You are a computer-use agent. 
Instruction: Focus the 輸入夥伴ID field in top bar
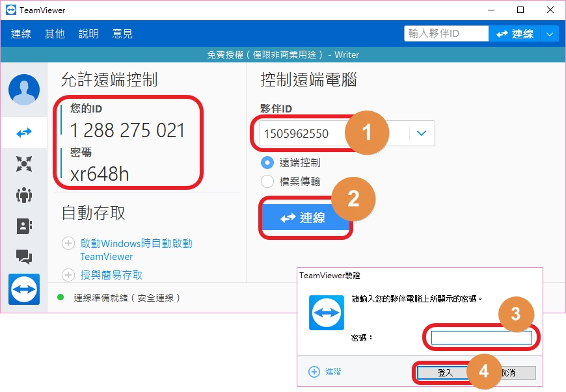(446, 34)
